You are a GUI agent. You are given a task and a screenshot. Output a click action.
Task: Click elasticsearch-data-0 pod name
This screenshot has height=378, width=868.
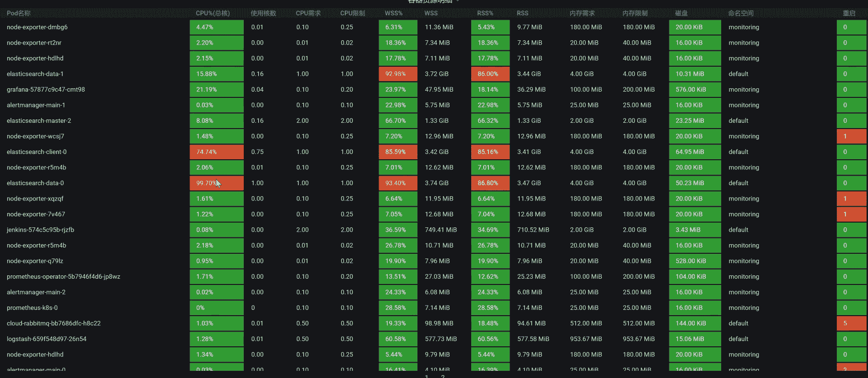coord(35,183)
